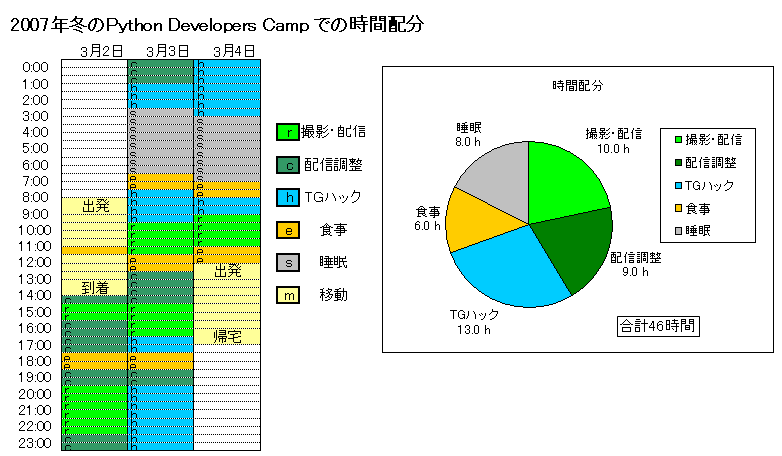The height and width of the screenshot is (456, 782).
Task: Click the yellow 'm' legend swatch for 移動
Action: [x=288, y=295]
